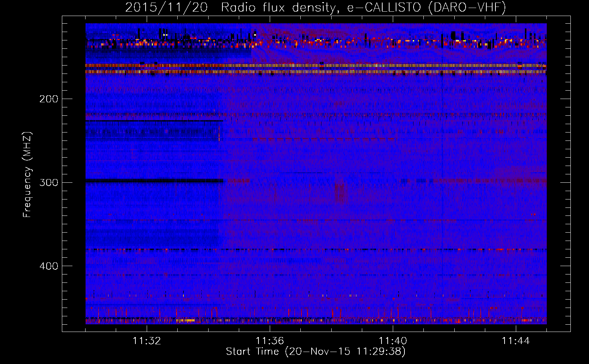Click the dark horizontal band at 300 MHz
The image size is (589, 364).
154,181
